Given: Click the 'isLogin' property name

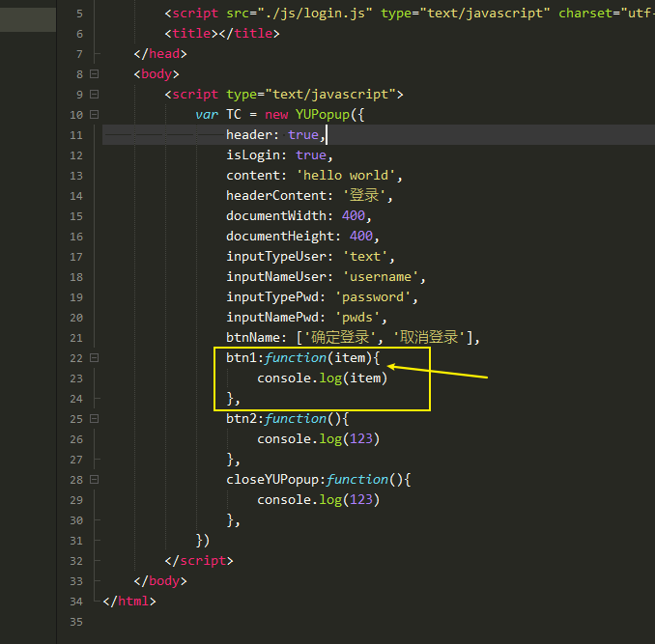Looking at the screenshot, I should point(253,155).
